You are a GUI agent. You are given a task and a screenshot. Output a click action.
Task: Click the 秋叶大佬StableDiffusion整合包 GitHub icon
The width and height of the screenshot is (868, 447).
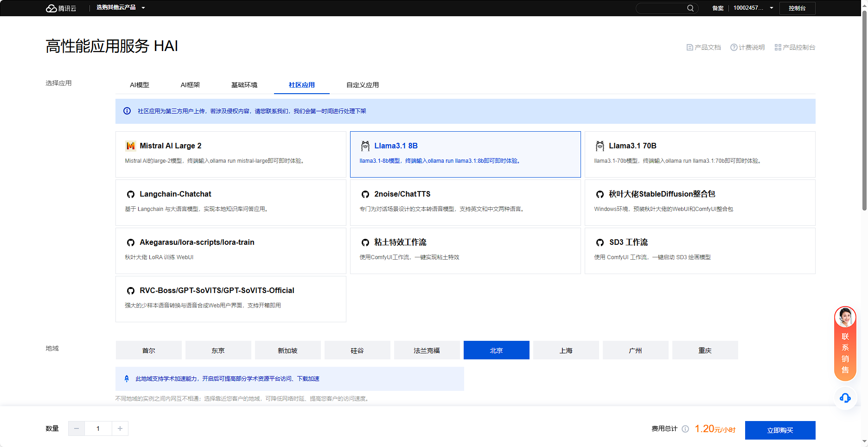coord(600,194)
